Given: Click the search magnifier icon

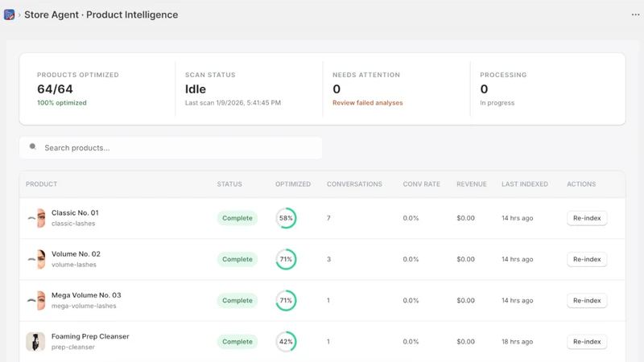Looking at the screenshot, I should pyautogui.click(x=33, y=147).
